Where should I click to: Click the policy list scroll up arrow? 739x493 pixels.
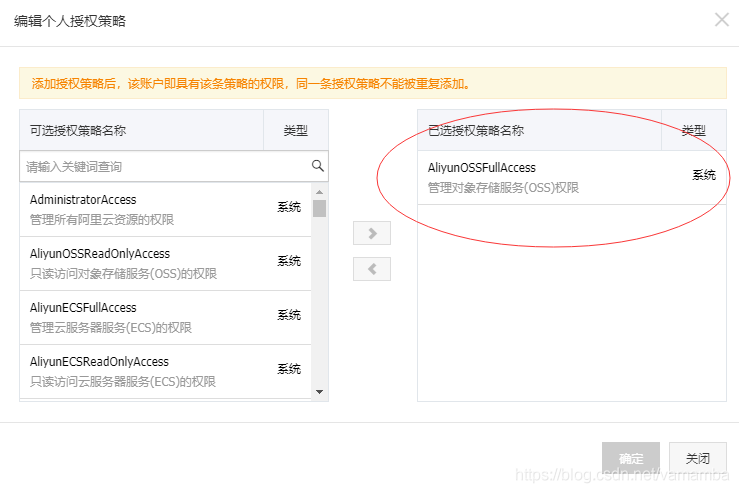[320, 192]
